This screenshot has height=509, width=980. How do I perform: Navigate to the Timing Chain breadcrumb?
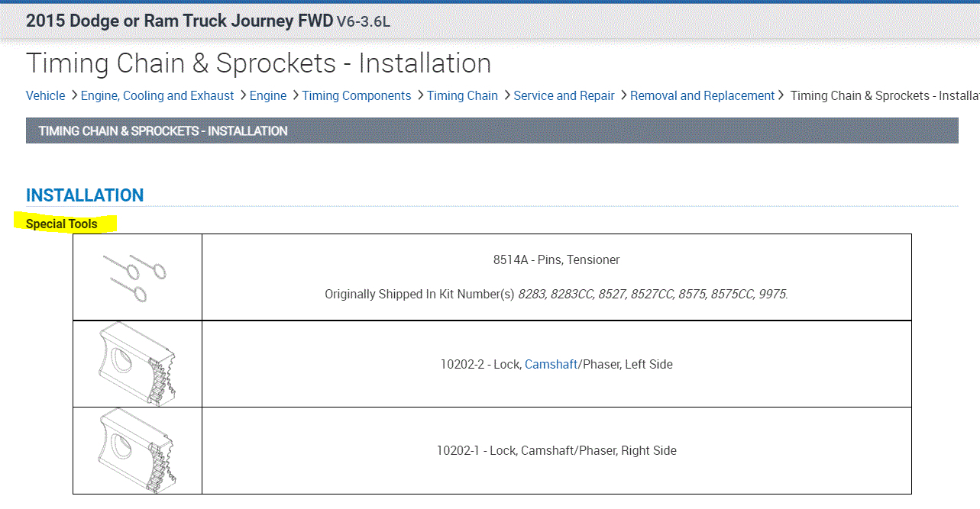point(462,96)
